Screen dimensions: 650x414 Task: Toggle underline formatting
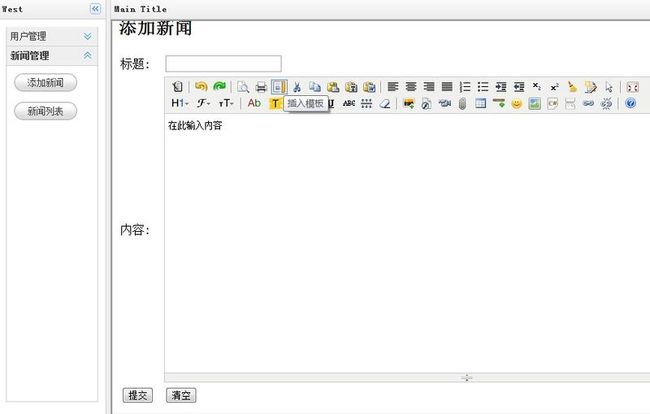tap(331, 103)
